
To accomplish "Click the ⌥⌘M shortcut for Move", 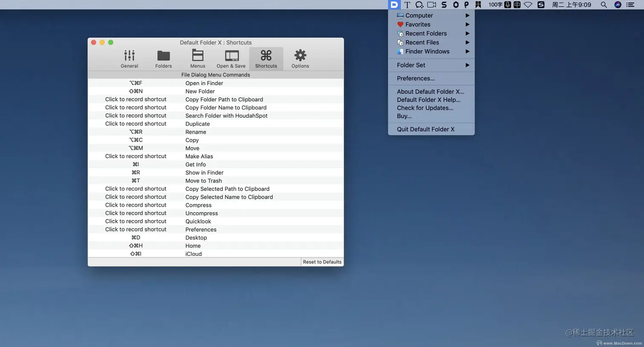I will pyautogui.click(x=136, y=148).
